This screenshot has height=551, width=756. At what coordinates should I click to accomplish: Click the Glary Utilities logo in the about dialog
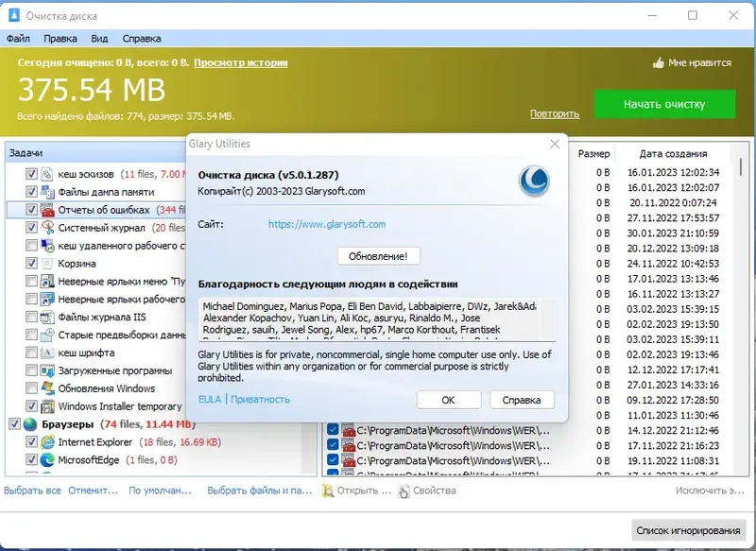coord(534,182)
